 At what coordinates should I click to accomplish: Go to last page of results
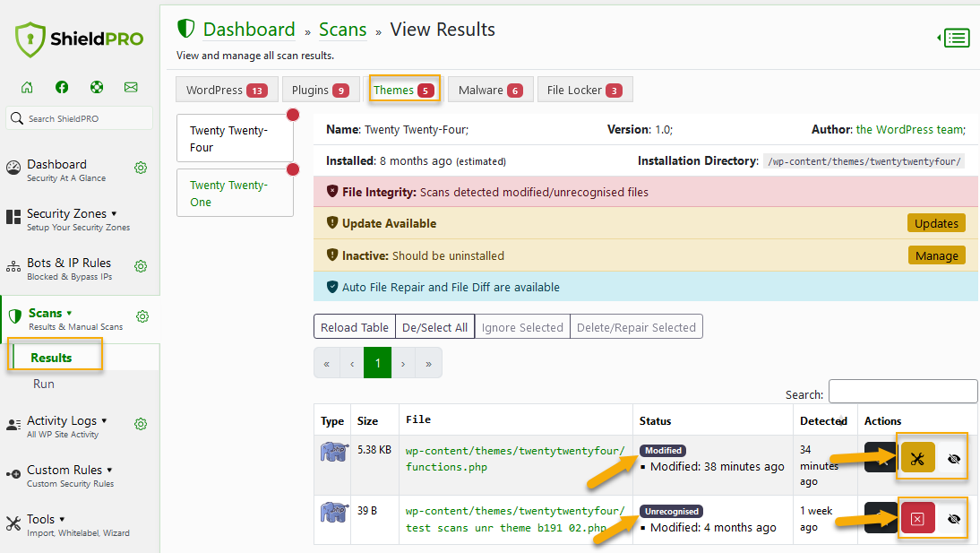(429, 364)
